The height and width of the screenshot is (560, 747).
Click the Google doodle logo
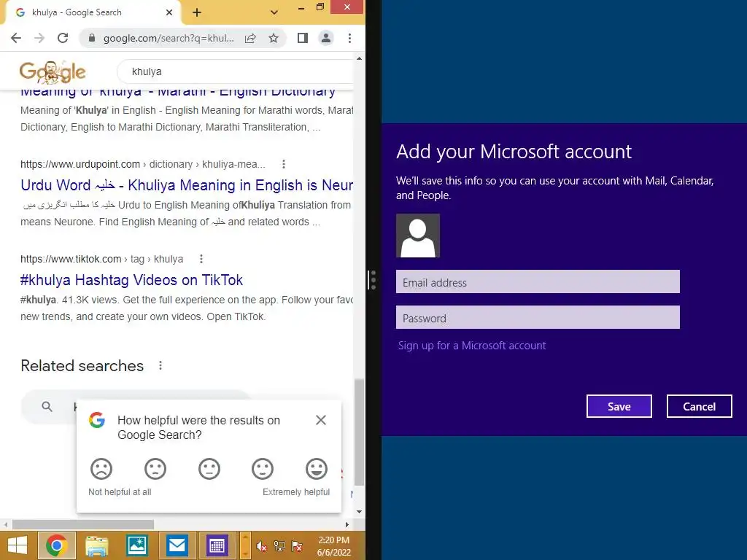point(53,72)
